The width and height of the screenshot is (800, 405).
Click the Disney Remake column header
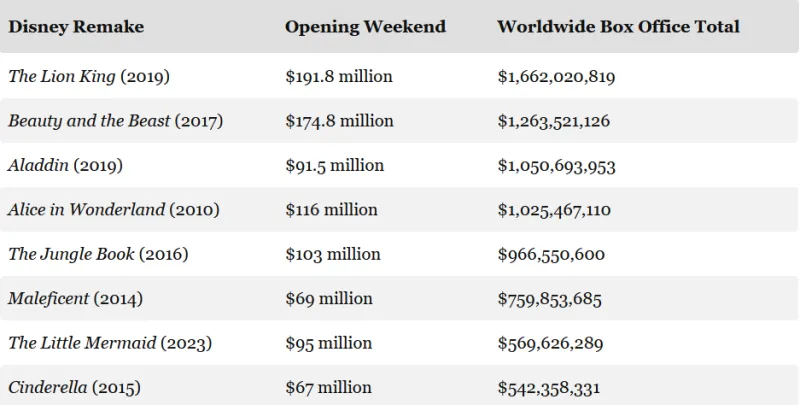tap(76, 27)
